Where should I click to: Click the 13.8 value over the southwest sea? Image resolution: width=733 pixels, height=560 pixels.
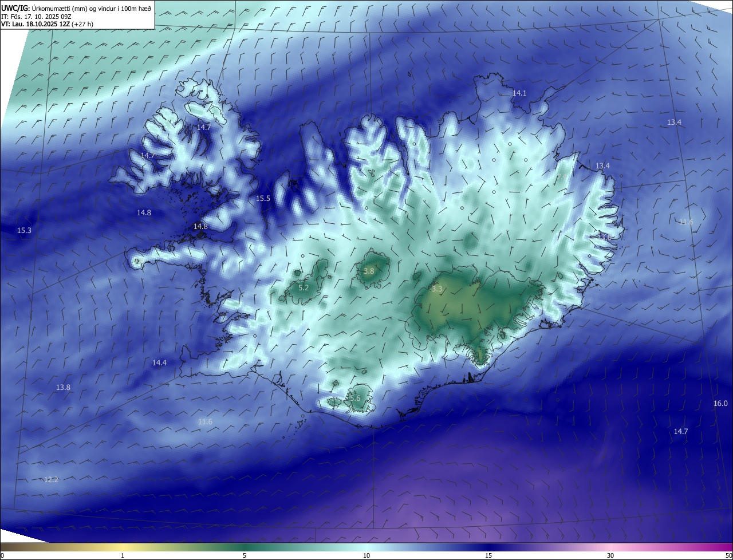[63, 387]
